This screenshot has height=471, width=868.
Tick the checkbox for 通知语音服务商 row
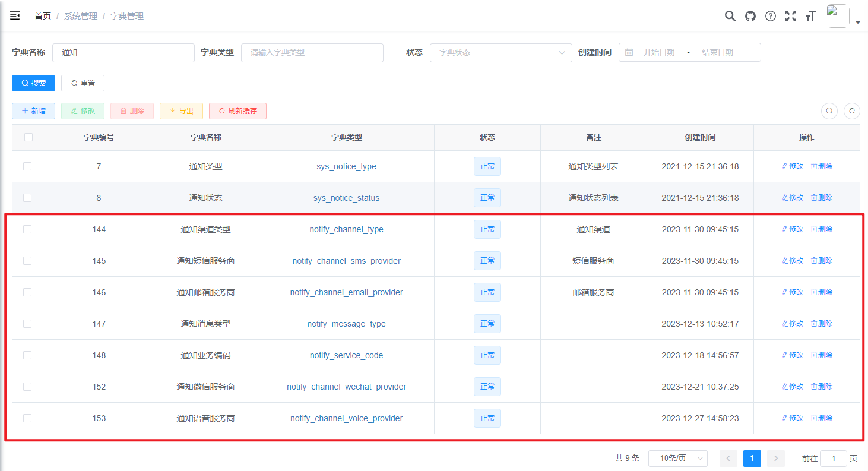pyautogui.click(x=27, y=418)
